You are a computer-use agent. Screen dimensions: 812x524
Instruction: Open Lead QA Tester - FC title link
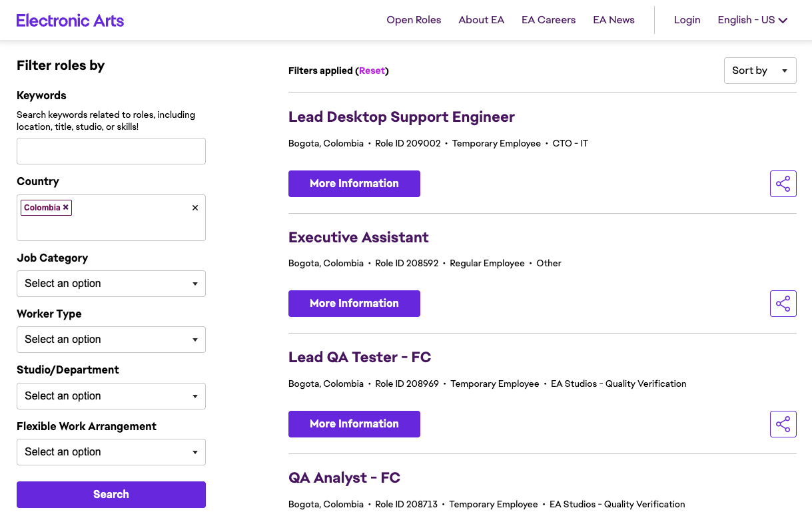coord(360,358)
